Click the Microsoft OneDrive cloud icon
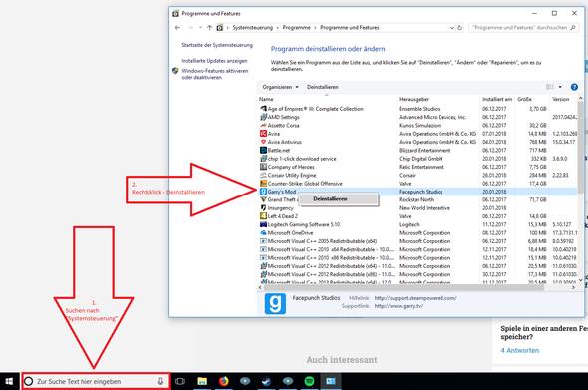Screen dimensions: 588x390 (264, 233)
